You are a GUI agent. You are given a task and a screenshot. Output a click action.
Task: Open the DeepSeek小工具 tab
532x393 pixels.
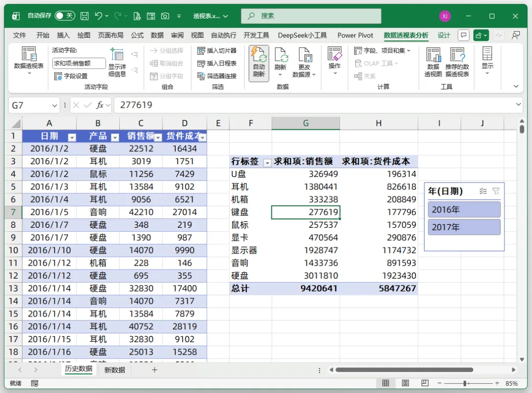click(x=302, y=35)
